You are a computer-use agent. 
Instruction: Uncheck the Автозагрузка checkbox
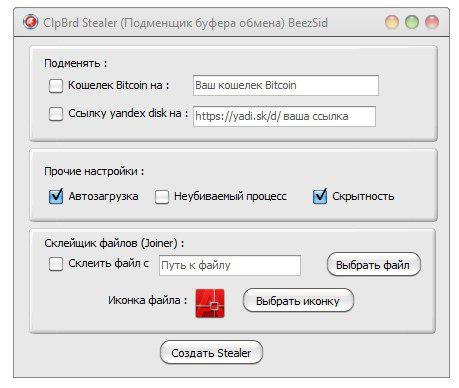click(56, 196)
